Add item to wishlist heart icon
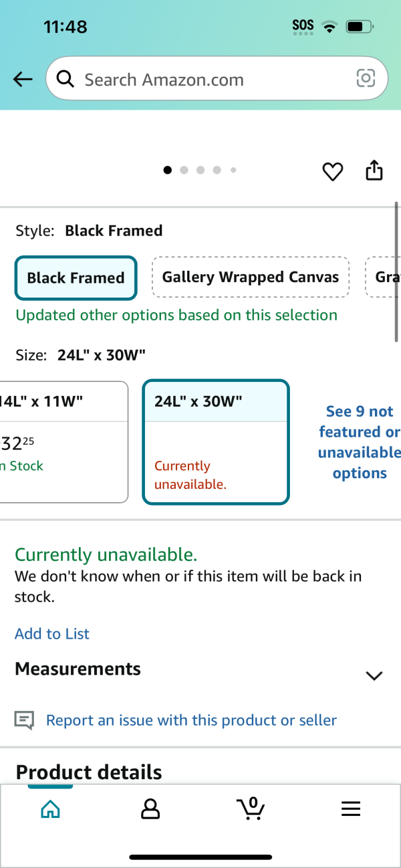This screenshot has height=868, width=401. (x=333, y=171)
